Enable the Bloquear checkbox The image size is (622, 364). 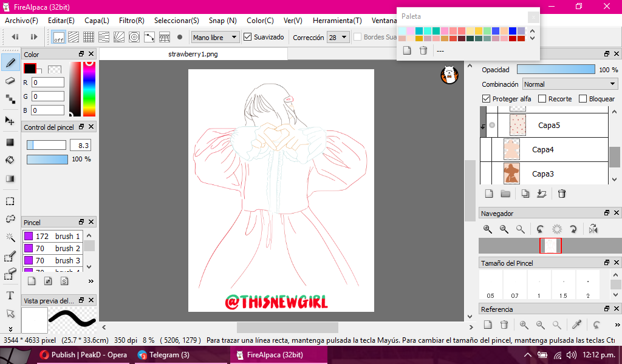coord(583,99)
